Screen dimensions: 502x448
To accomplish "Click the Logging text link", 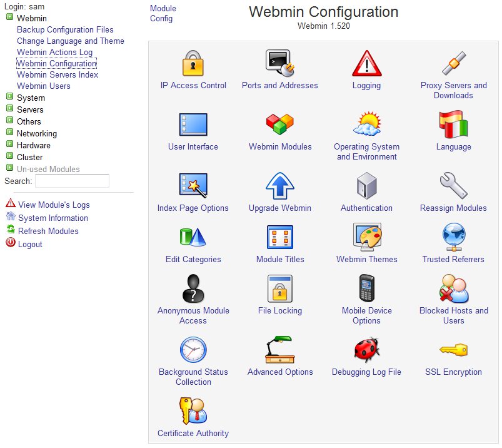I will click(x=366, y=85).
